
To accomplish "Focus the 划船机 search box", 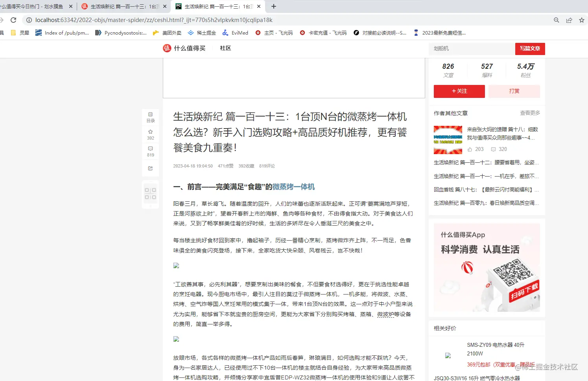I will pos(472,49).
